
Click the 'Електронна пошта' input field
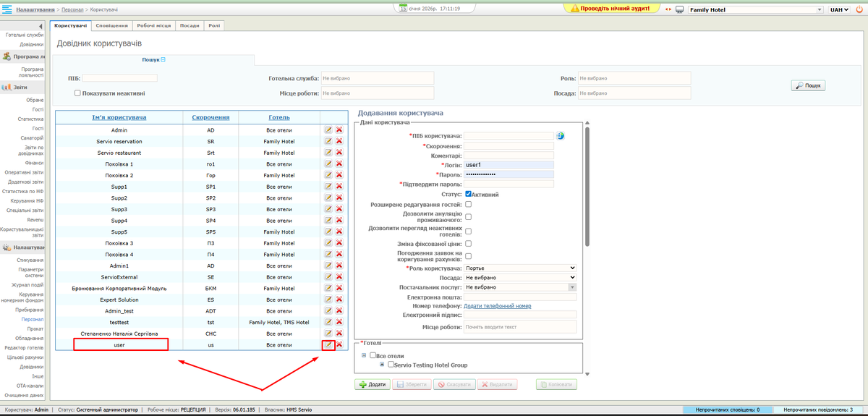coord(519,297)
